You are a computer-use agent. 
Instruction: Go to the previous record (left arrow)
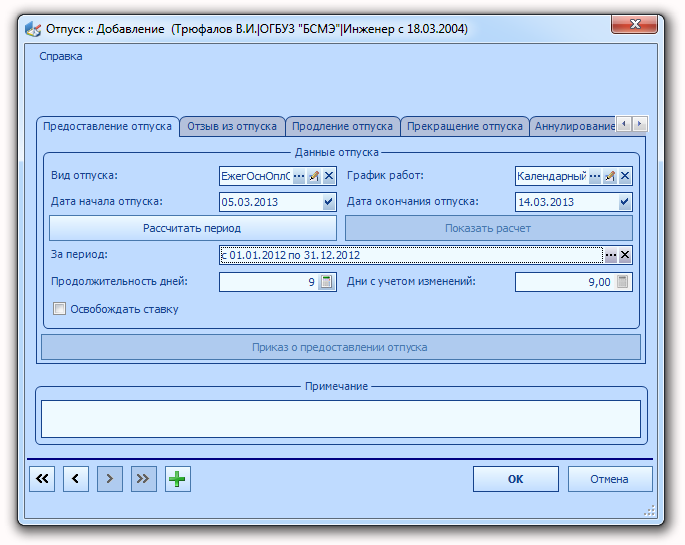click(76, 479)
